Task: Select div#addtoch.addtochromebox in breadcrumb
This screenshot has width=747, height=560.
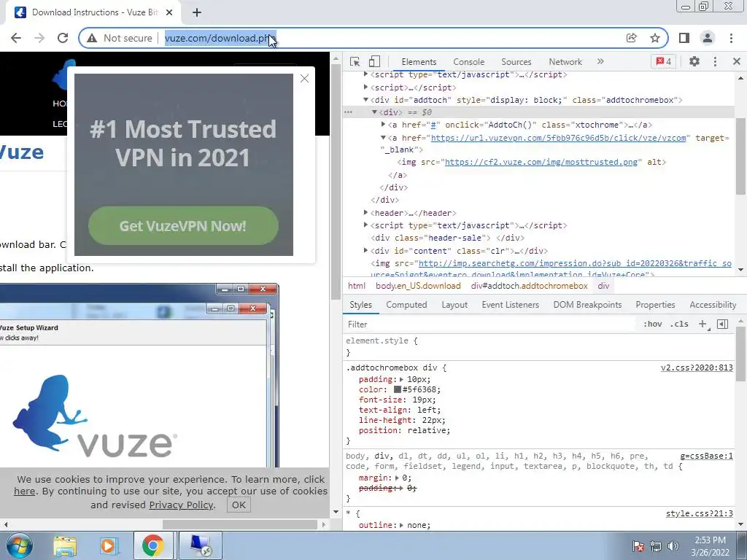Action: point(529,286)
